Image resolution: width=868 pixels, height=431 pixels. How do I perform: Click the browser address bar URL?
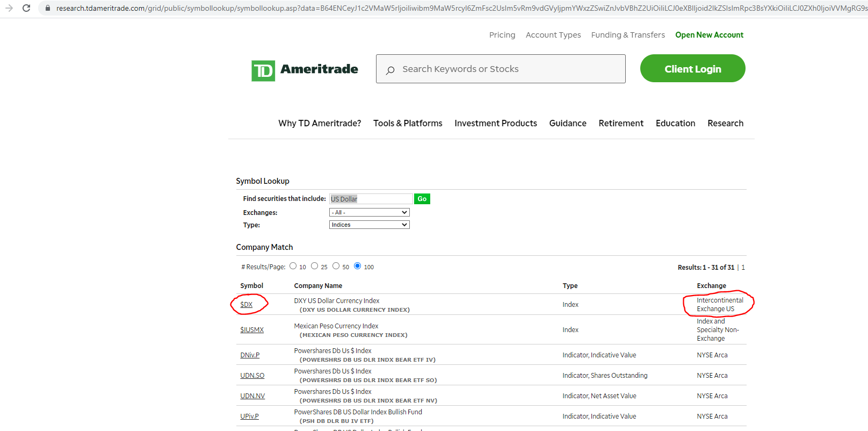coord(461,8)
